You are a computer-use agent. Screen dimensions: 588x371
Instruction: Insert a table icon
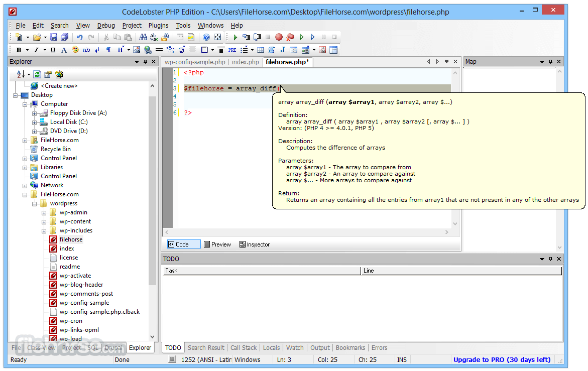tap(261, 50)
